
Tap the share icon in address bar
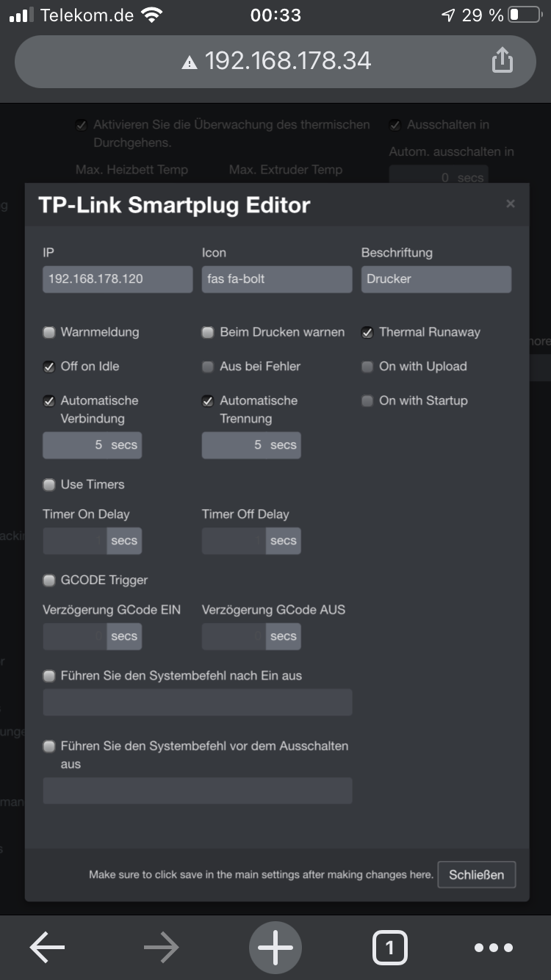coord(502,60)
